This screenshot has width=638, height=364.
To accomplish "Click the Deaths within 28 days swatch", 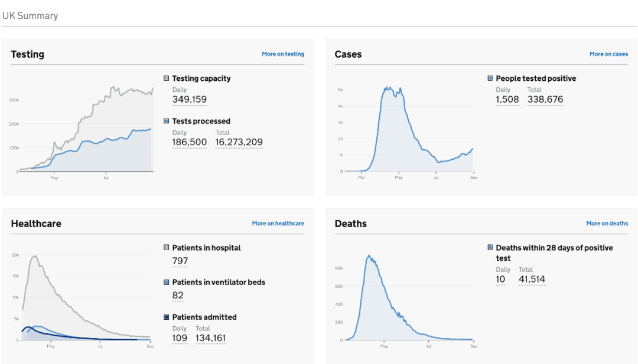I will pos(490,247).
